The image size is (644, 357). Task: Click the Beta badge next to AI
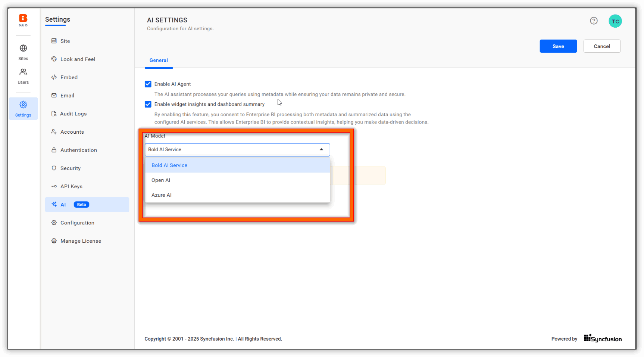(81, 205)
